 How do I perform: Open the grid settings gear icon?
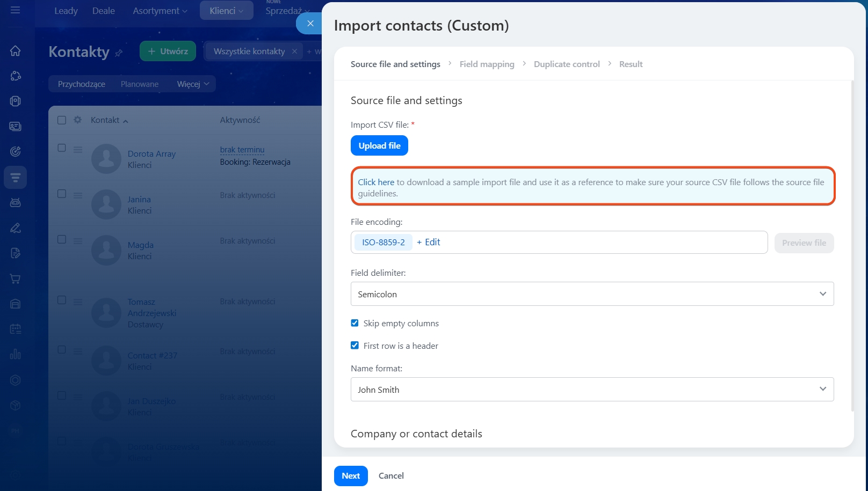77,120
